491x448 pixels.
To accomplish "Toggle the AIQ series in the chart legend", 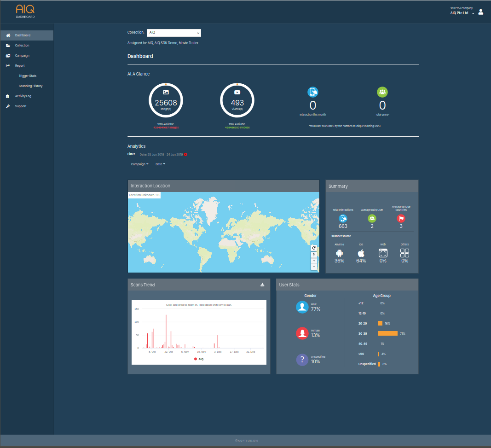I will point(199,359).
